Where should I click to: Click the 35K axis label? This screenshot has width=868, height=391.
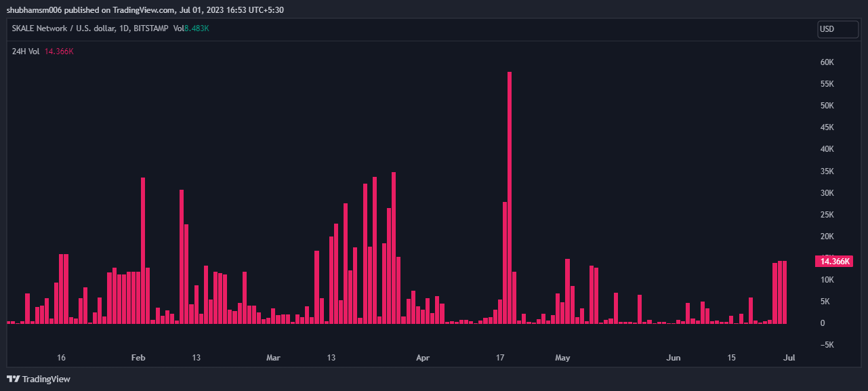coord(827,171)
